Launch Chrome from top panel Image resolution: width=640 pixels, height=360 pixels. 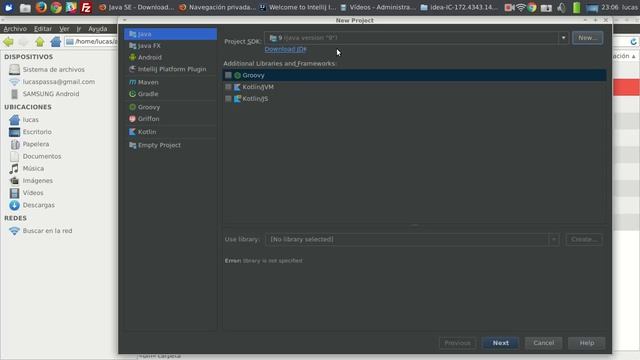pyautogui.click(x=56, y=7)
